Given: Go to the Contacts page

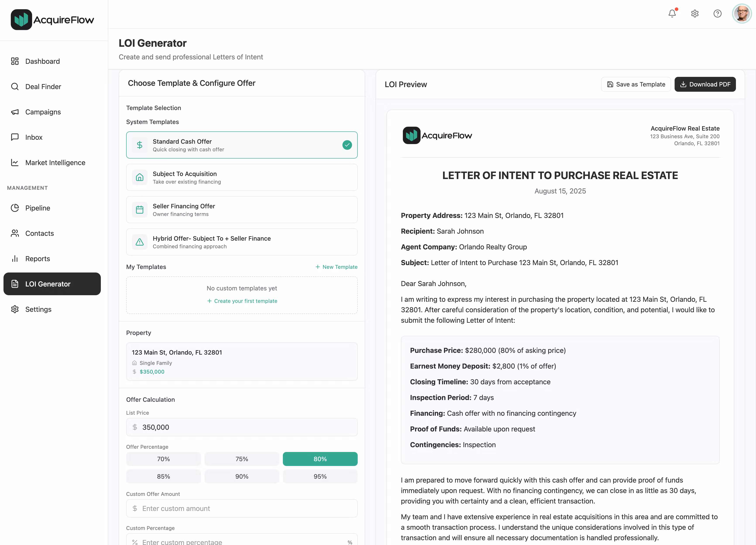Looking at the screenshot, I should click(x=39, y=233).
